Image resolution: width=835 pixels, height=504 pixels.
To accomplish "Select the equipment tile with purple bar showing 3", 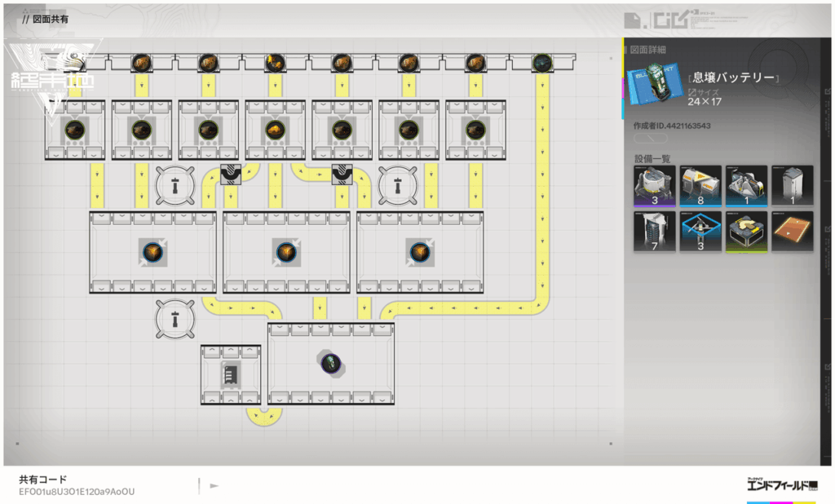I will (655, 186).
